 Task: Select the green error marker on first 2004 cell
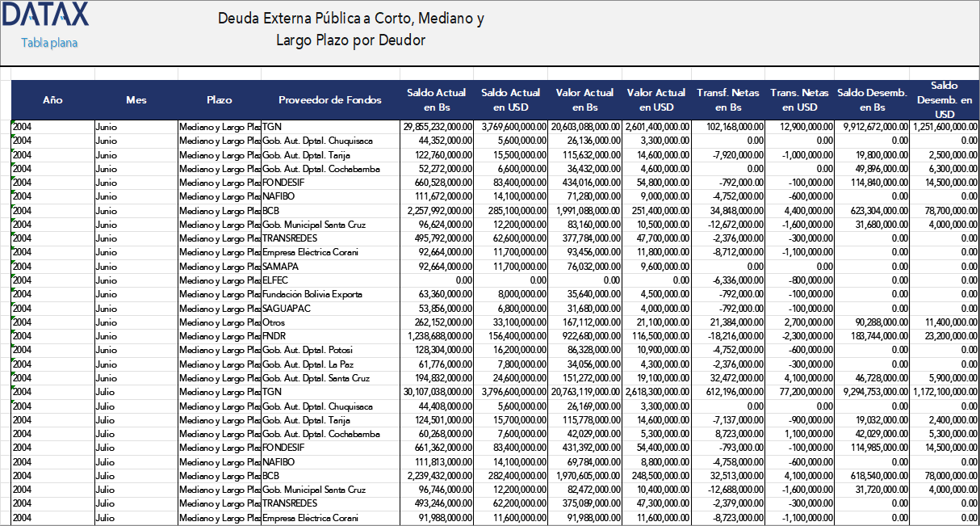tap(13, 122)
